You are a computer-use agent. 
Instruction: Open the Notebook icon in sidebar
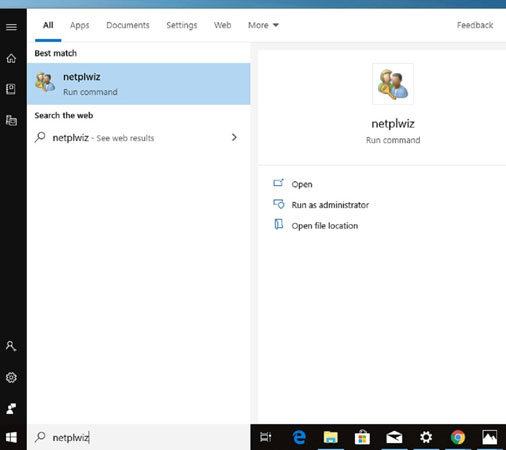click(x=11, y=89)
